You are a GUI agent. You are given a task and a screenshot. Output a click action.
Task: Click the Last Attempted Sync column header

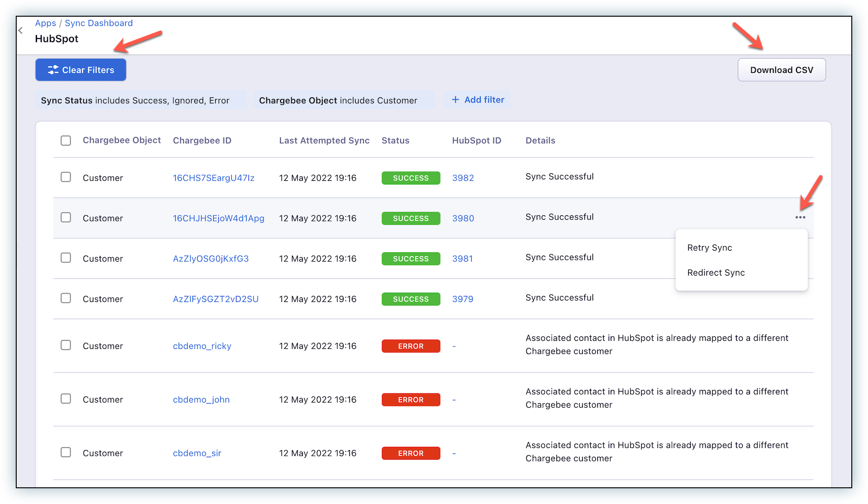pos(324,140)
